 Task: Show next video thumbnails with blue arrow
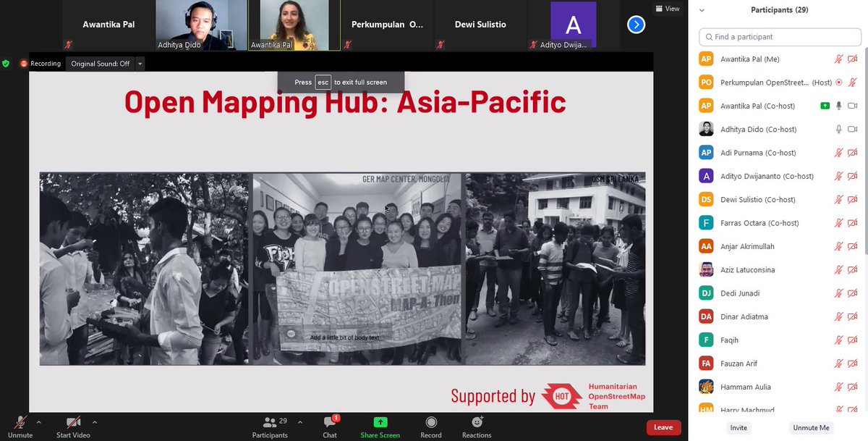[636, 25]
